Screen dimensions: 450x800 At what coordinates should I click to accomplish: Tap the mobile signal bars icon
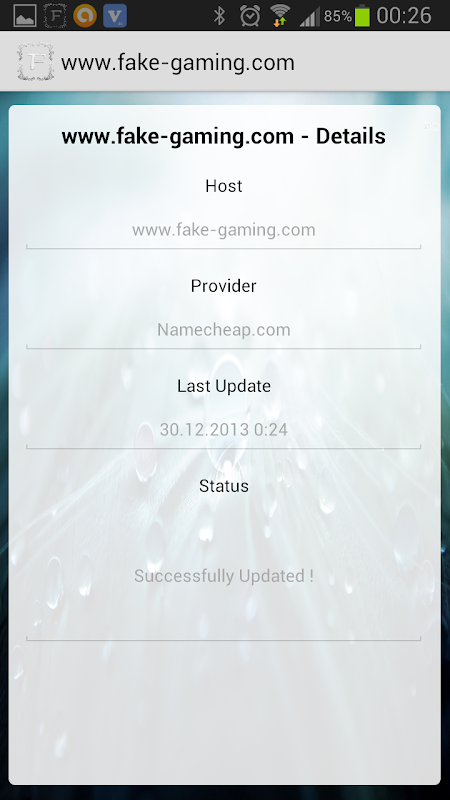pyautogui.click(x=310, y=16)
